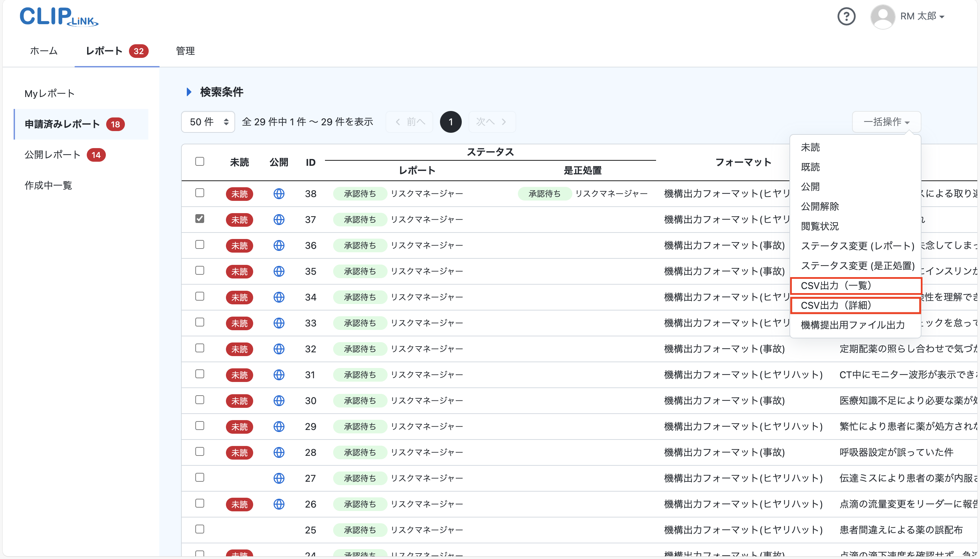Uncheck the checkbox for report 37

pyautogui.click(x=199, y=219)
